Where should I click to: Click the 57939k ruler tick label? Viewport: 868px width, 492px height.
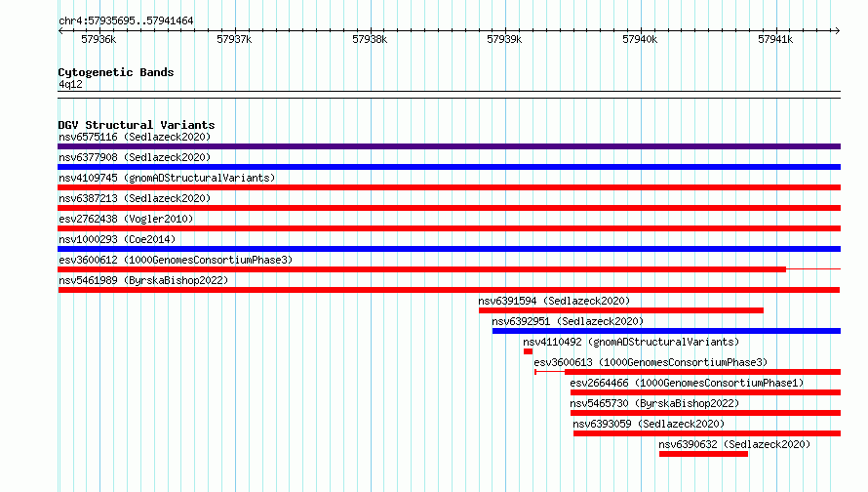pos(504,39)
